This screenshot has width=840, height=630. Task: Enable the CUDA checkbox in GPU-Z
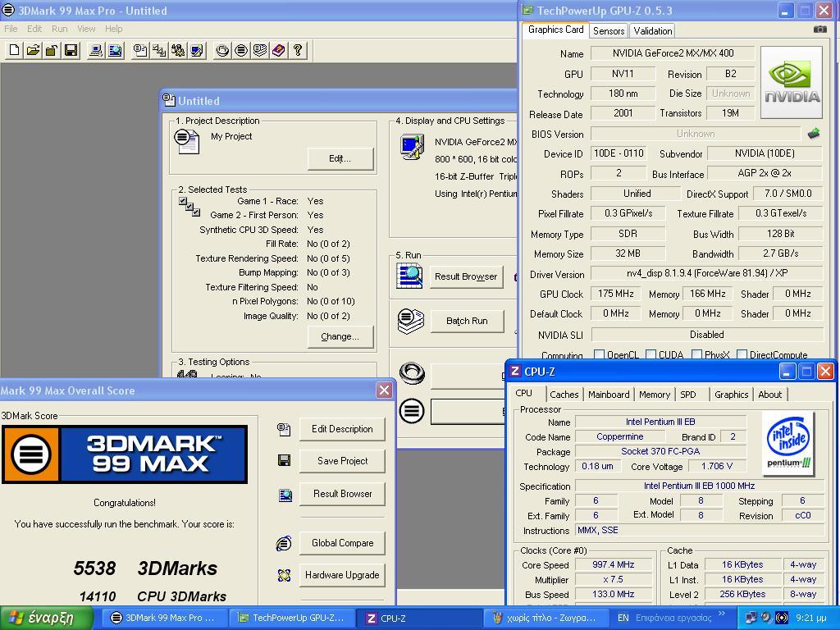click(x=651, y=354)
